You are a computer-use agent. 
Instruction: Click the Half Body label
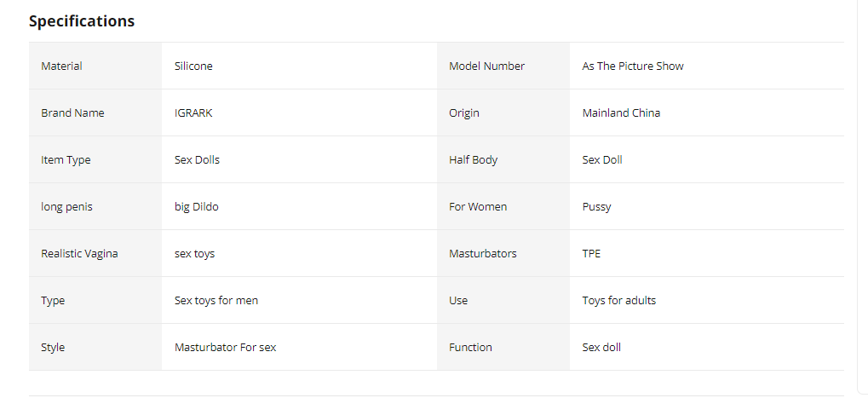(473, 160)
